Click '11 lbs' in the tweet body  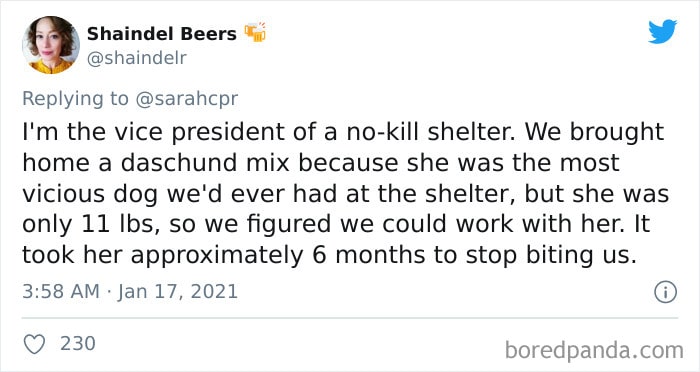tap(121, 224)
